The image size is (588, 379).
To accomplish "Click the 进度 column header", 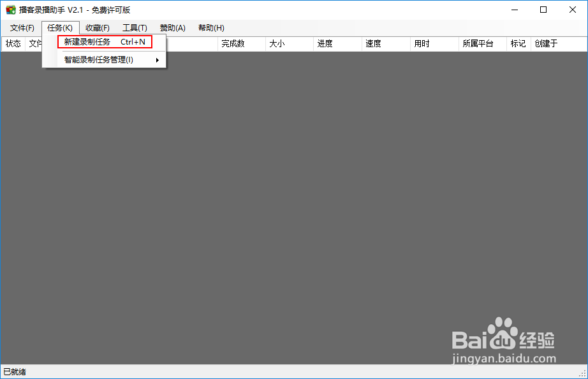I will [x=324, y=43].
